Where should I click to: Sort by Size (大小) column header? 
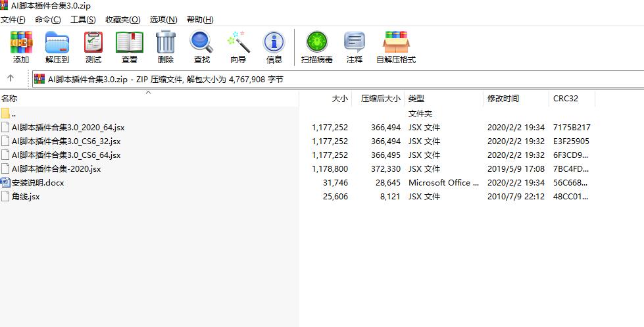[x=339, y=99]
